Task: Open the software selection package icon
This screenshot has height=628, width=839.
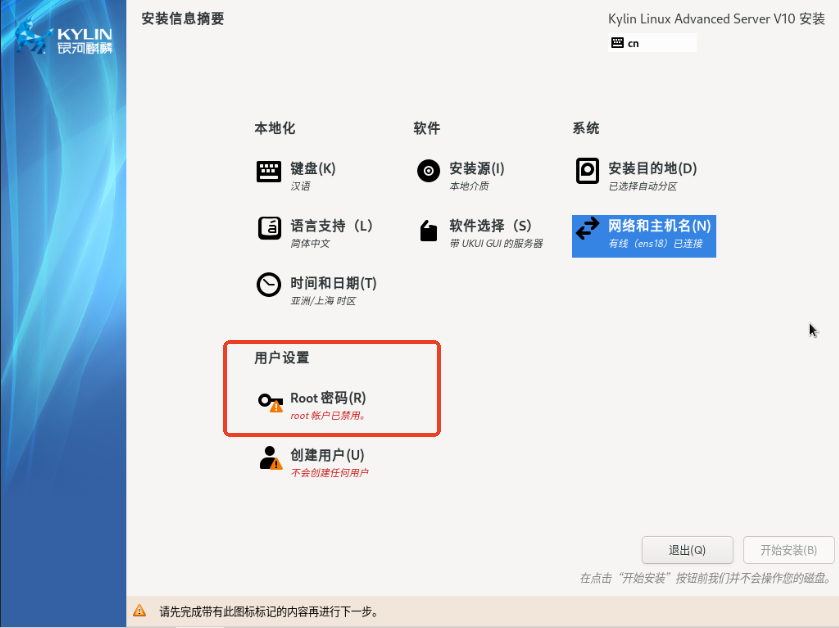Action: (x=428, y=231)
